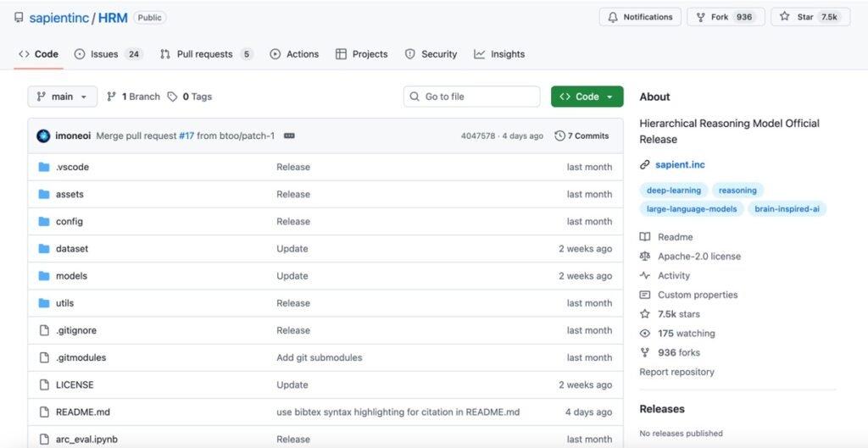Click the deep-learning topic tag

tap(673, 191)
